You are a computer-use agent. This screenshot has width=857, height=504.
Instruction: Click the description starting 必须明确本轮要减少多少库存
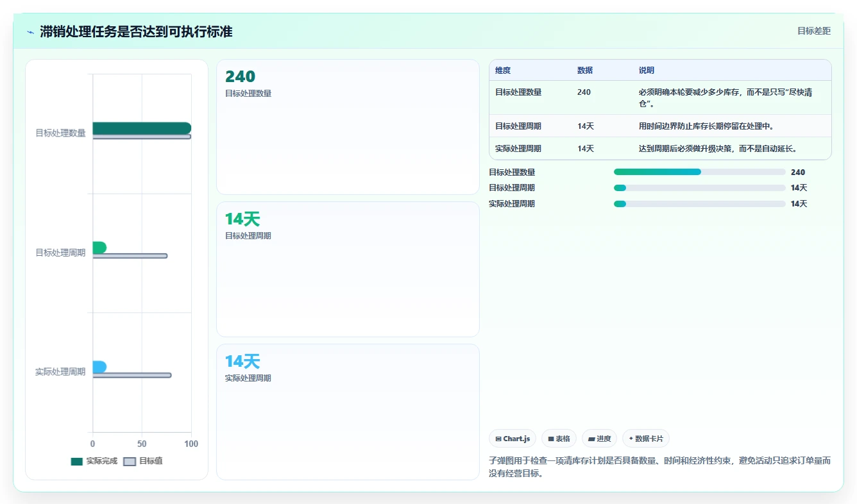click(x=725, y=98)
